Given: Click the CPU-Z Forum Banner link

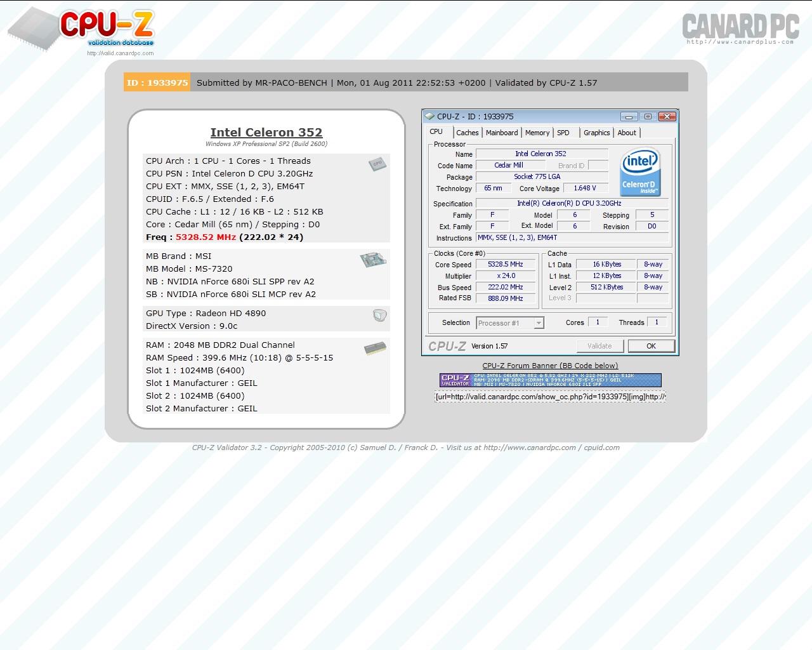Looking at the screenshot, I should pyautogui.click(x=550, y=366).
